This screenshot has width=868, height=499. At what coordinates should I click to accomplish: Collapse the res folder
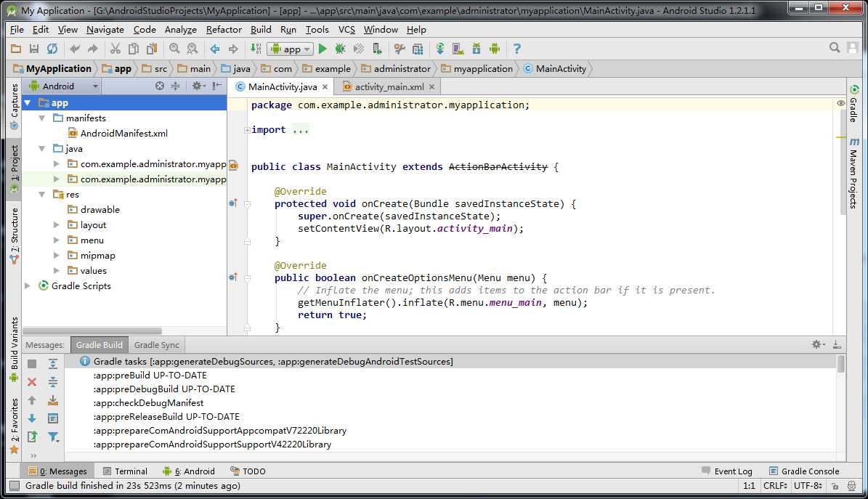click(x=42, y=195)
